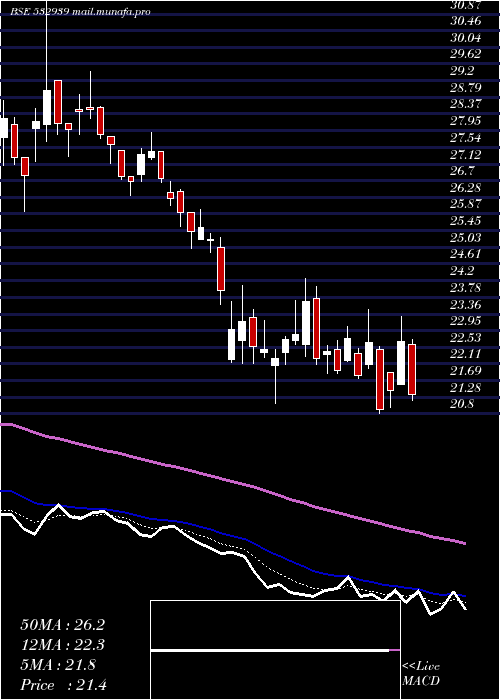This screenshot has width=500, height=700.
Task: Click inside the MACD histogram box
Action: click(x=275, y=650)
